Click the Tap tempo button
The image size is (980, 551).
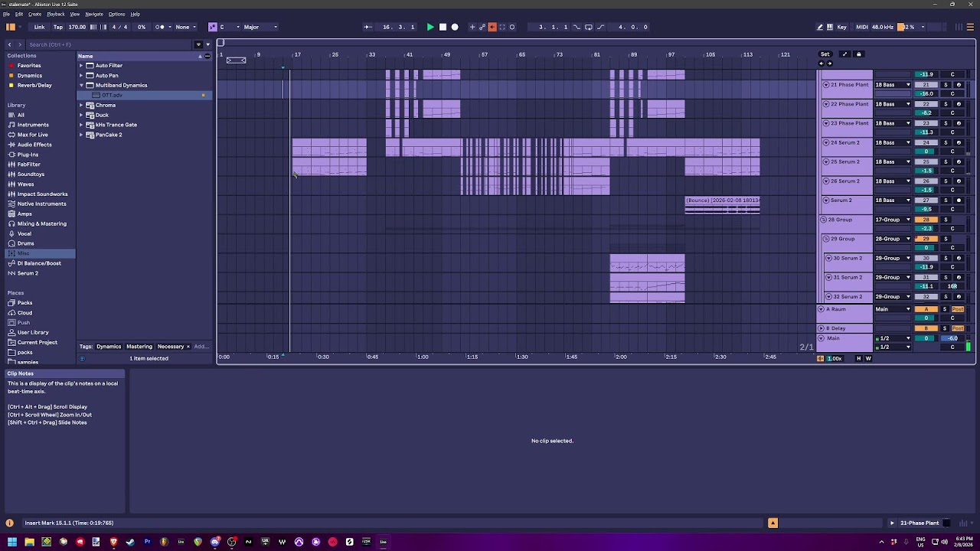click(x=58, y=27)
